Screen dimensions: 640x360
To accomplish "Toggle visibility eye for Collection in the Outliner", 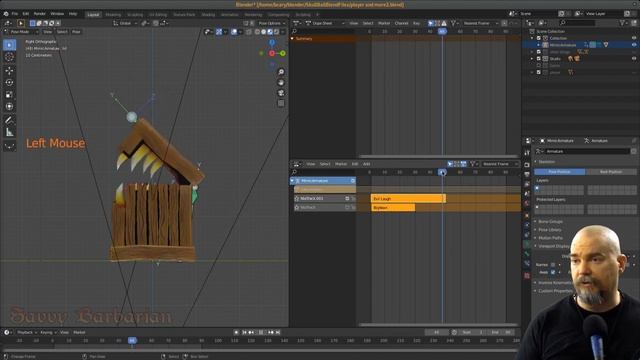I will (634, 38).
